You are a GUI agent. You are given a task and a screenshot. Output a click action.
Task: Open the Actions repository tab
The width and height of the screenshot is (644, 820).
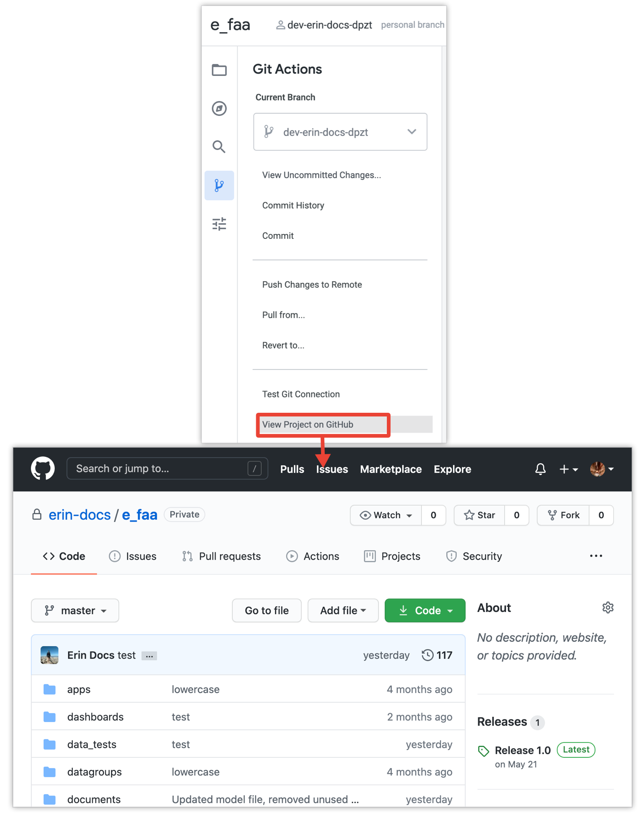[313, 556]
